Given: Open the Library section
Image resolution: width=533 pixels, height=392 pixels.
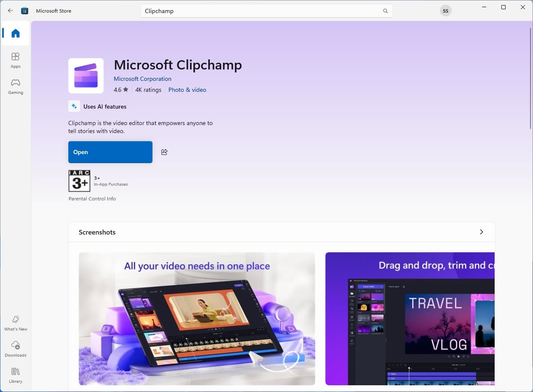Looking at the screenshot, I should (x=16, y=375).
